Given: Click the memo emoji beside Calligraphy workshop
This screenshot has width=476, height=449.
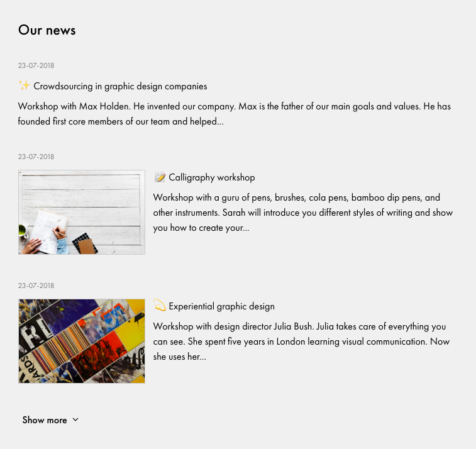Looking at the screenshot, I should coord(160,177).
